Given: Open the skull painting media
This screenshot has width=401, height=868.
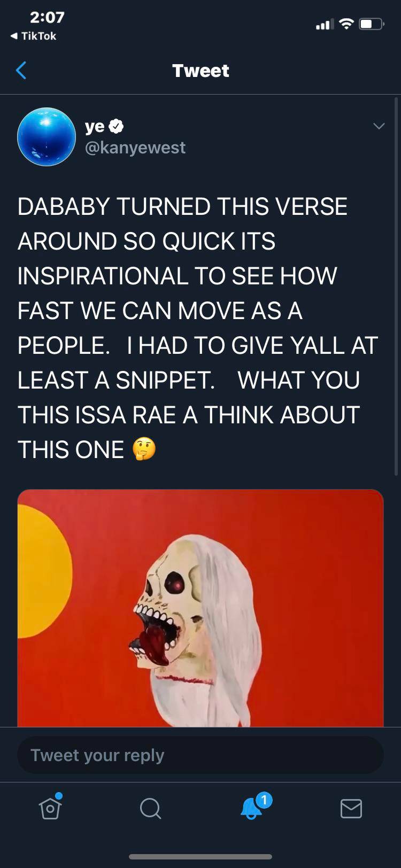Looking at the screenshot, I should 200,608.
